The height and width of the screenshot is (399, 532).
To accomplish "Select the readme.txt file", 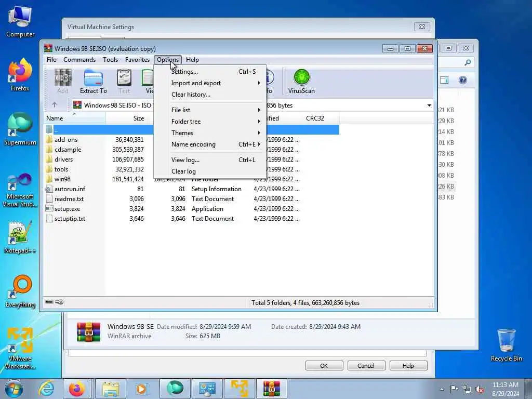I will [69, 199].
